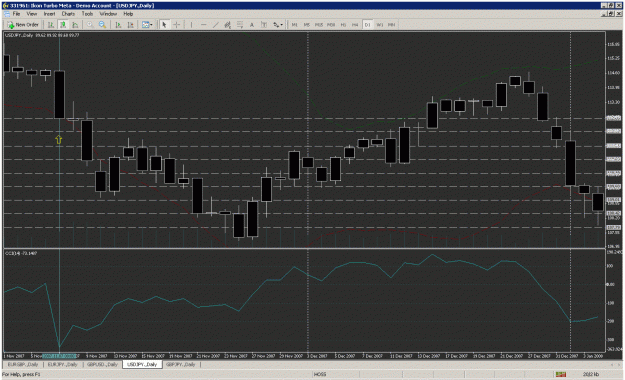625x380 pixels.
Task: Switch timeframe to M5
Action: pyautogui.click(x=307, y=25)
